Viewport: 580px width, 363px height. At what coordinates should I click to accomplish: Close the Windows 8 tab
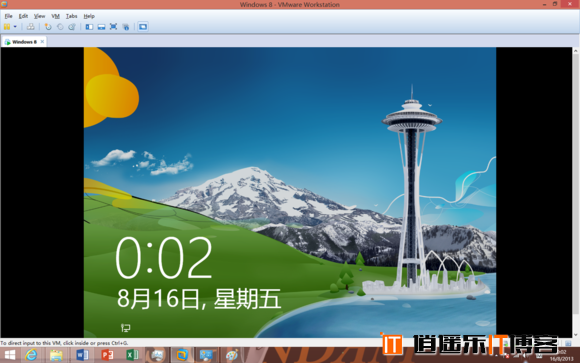coord(42,41)
